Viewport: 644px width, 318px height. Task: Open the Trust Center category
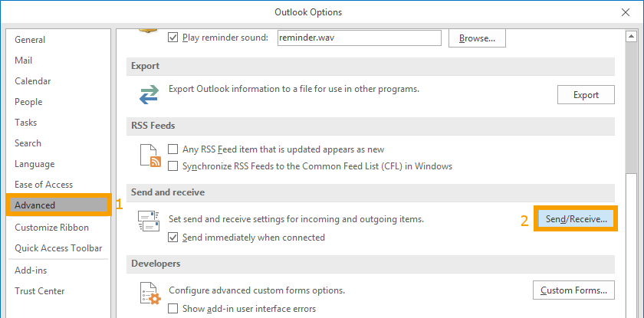pyautogui.click(x=39, y=291)
